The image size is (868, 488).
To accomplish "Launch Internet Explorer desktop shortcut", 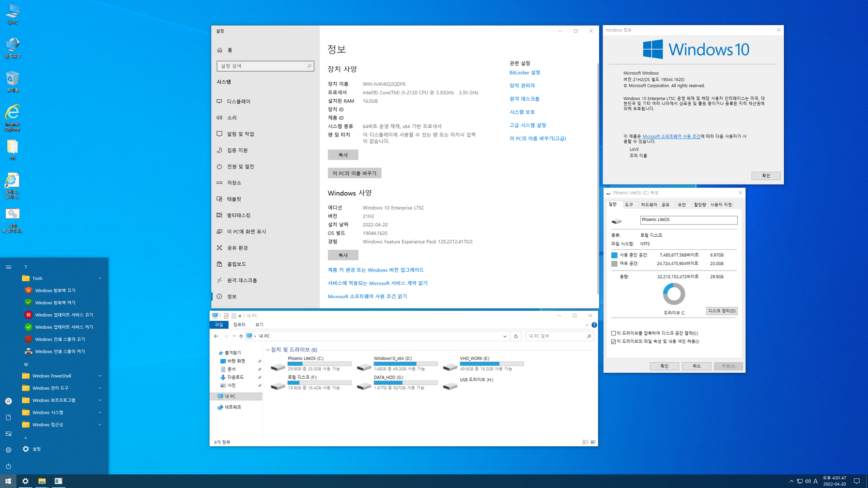I will coord(12,118).
